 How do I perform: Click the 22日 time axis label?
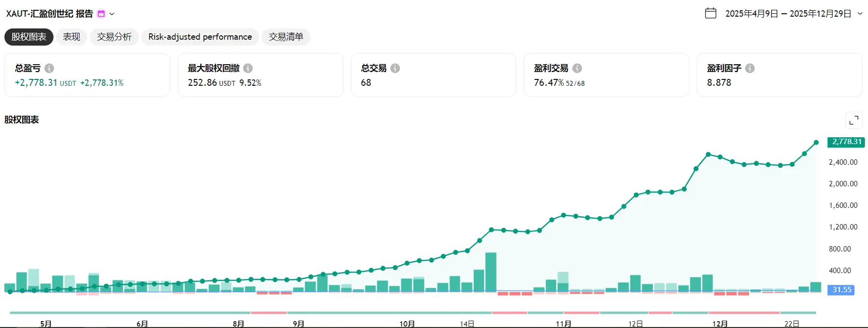[x=792, y=324]
